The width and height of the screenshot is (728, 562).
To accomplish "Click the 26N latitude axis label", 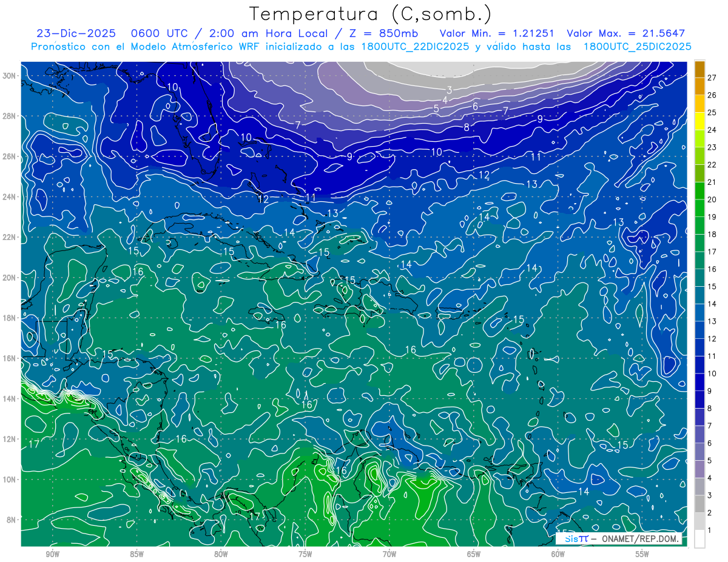I will click(8, 156).
